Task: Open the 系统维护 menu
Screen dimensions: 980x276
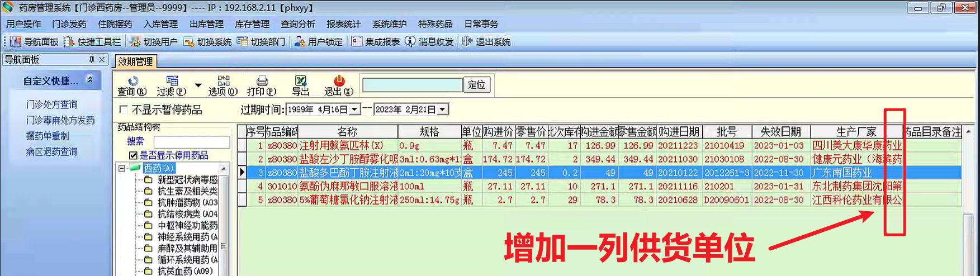Action: [390, 24]
